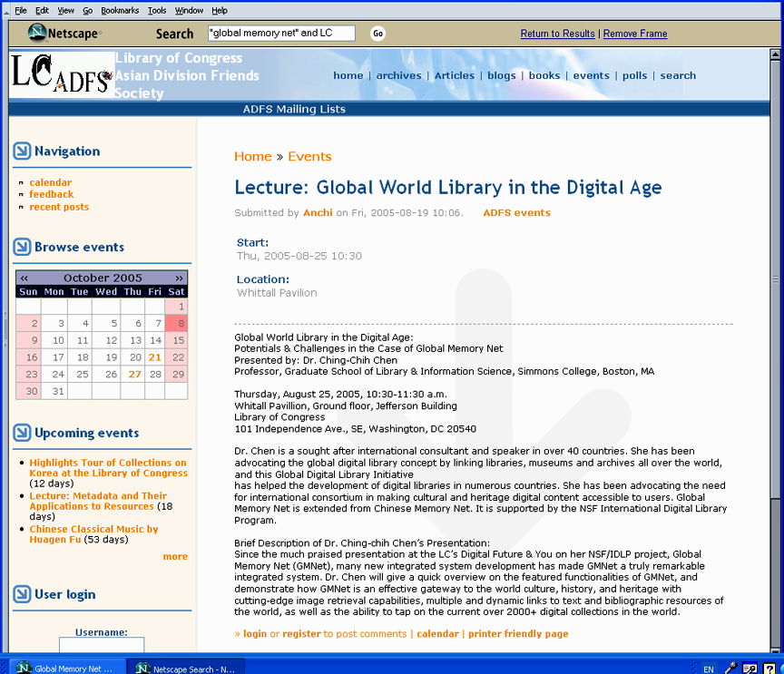
Task: Go to previous month in calendar
Action: coord(24,278)
